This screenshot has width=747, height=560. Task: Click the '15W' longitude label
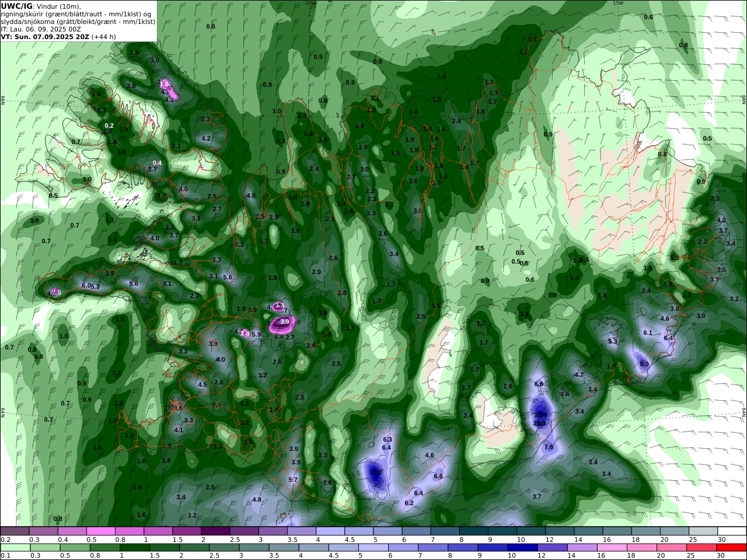click(x=618, y=3)
